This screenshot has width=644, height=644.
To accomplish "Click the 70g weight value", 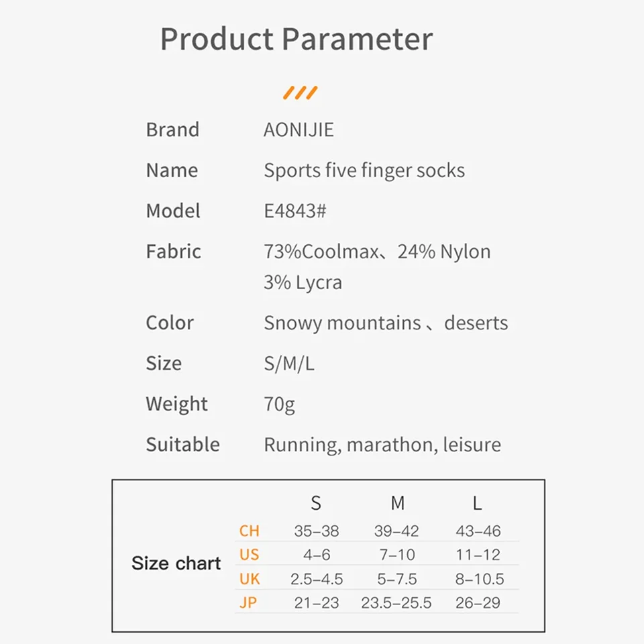I will click(x=279, y=404).
